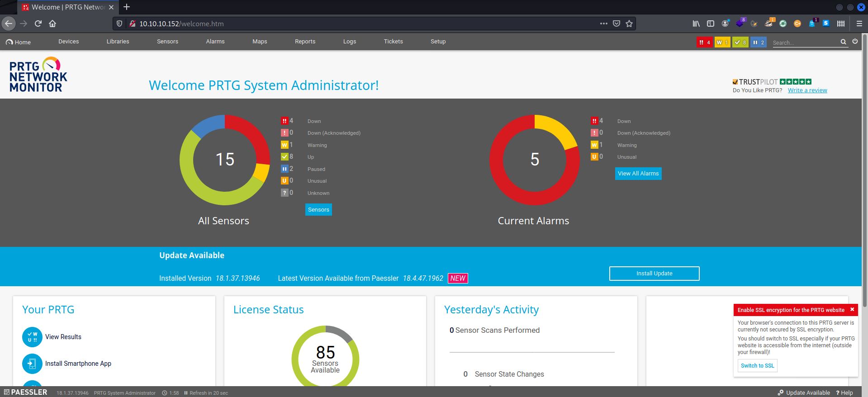Click red Down sensors badge in header
Screen dimensions: 868x397
704,43
